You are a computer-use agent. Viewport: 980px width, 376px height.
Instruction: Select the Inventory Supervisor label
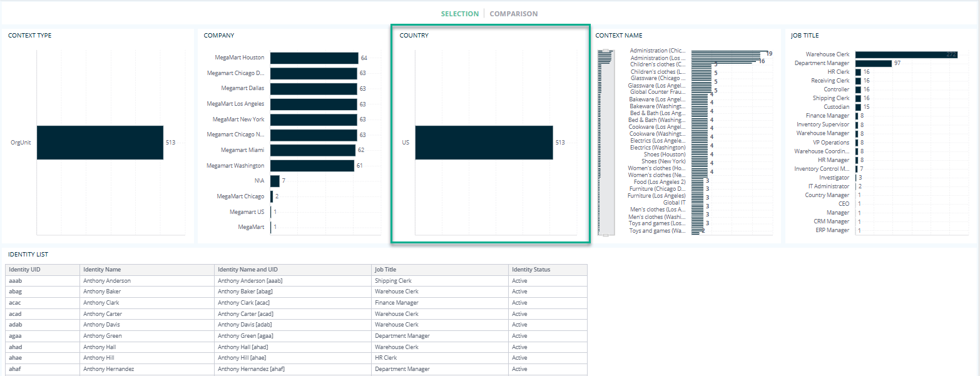coord(823,124)
